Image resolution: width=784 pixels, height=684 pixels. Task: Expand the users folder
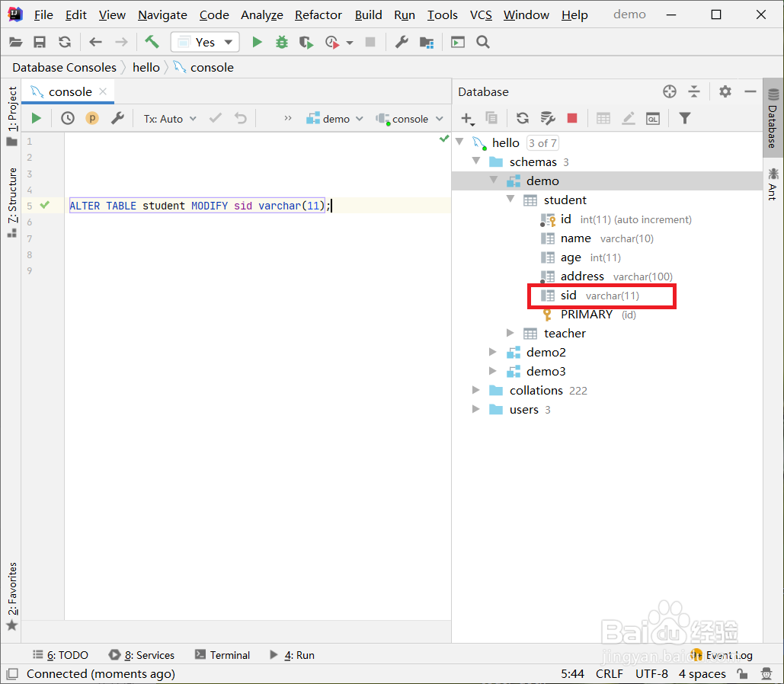pos(476,408)
